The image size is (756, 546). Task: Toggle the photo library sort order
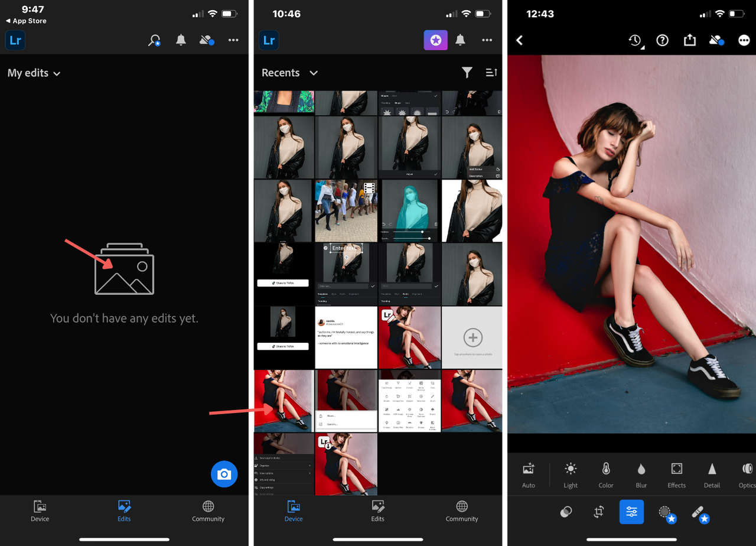click(x=491, y=72)
